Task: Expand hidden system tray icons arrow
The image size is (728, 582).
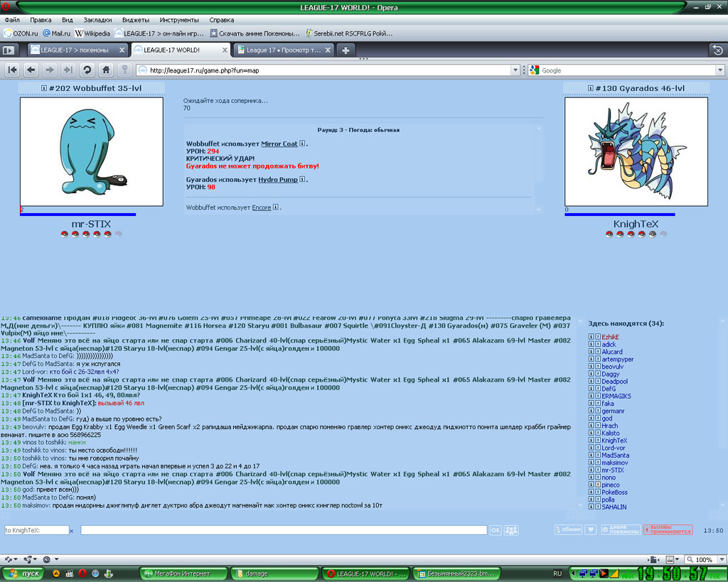Action: (573, 573)
